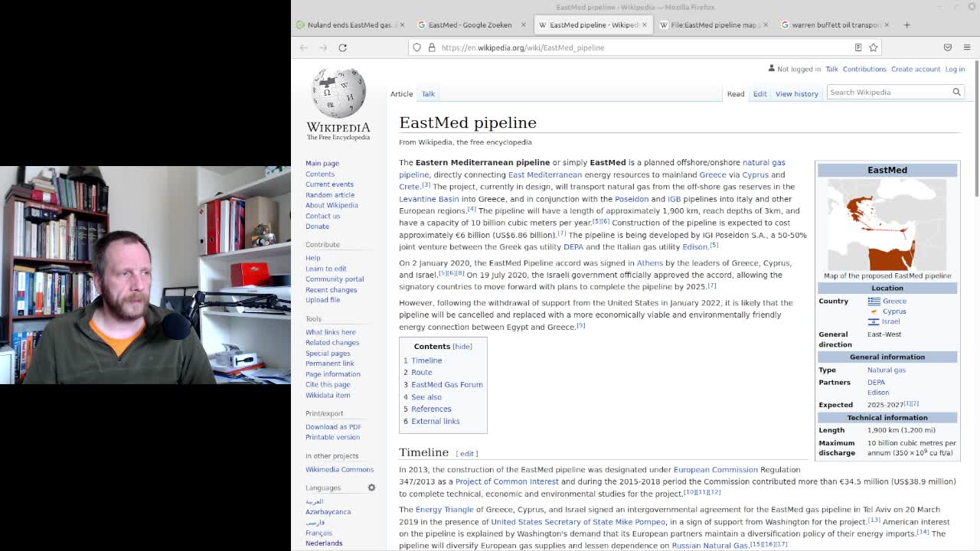Click the Cyprus link in infobox Country

[894, 311]
